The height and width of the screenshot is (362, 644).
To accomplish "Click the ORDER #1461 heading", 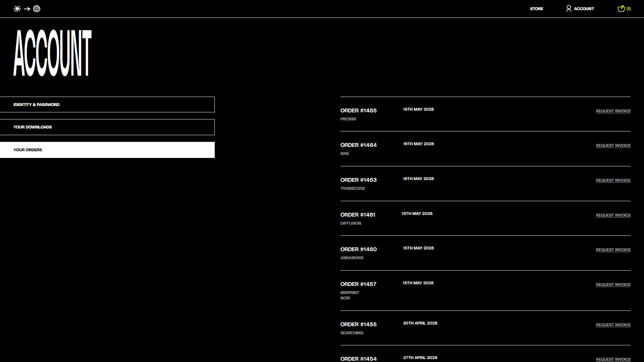I will tap(358, 215).
